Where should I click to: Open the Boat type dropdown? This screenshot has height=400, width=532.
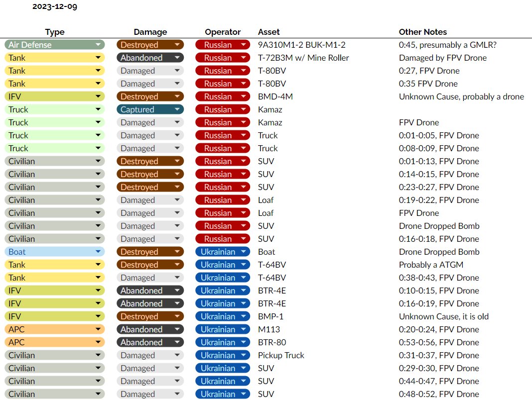tap(55, 252)
